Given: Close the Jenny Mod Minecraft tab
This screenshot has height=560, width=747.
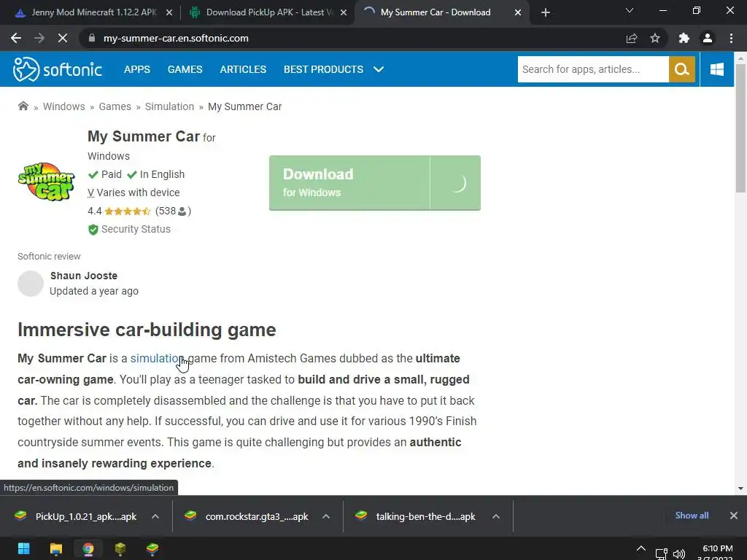Looking at the screenshot, I should [x=169, y=13].
